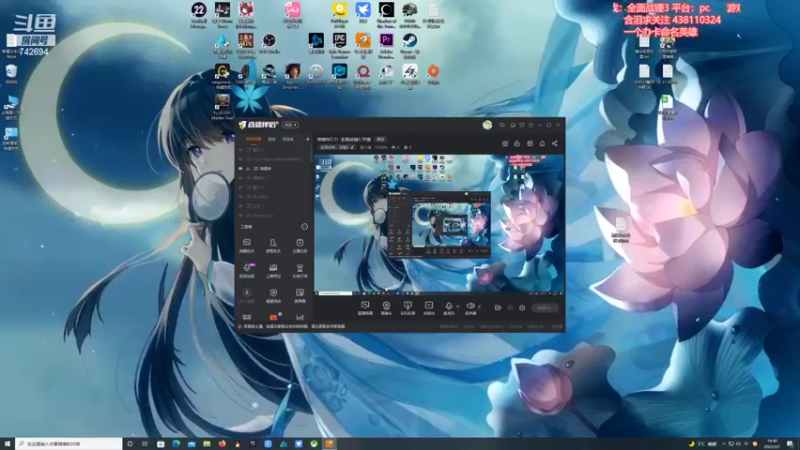Open the yellow PotPlayer desktop icon
This screenshot has height=450, width=800.
point(339,10)
